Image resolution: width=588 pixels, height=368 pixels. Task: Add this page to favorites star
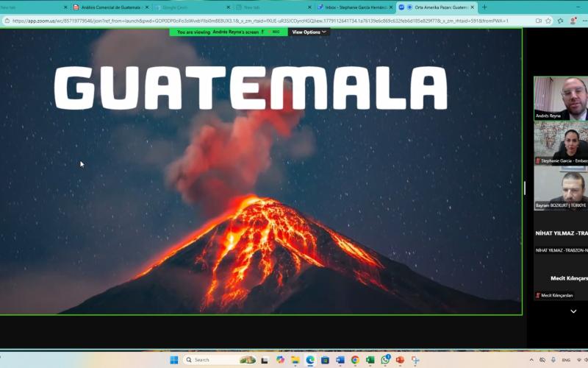pos(548,21)
